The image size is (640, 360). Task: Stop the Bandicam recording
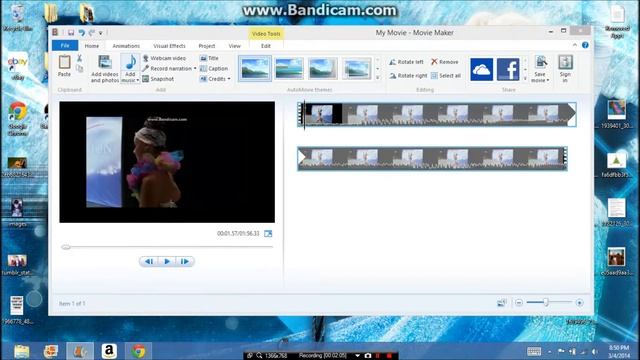[389, 356]
